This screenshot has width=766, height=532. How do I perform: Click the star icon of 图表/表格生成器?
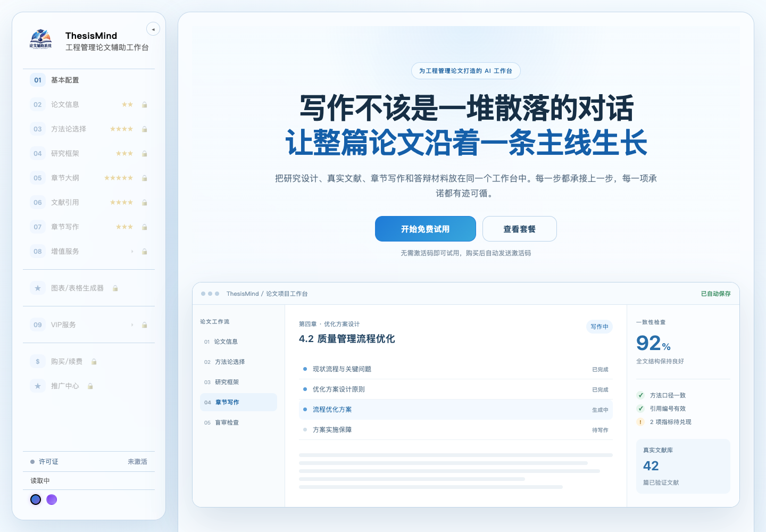38,288
